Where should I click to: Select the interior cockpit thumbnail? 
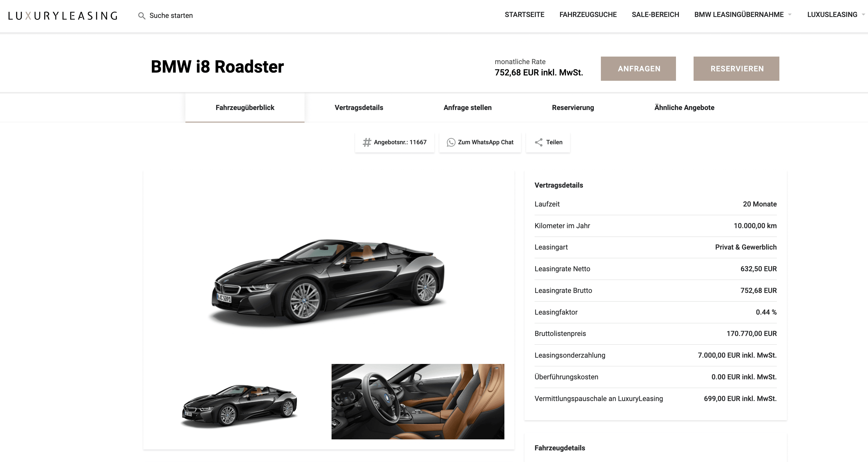[x=418, y=401]
